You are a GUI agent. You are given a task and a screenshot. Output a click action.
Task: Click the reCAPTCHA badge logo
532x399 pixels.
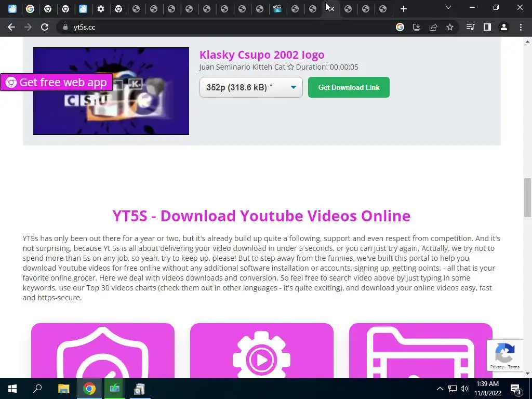point(505,353)
